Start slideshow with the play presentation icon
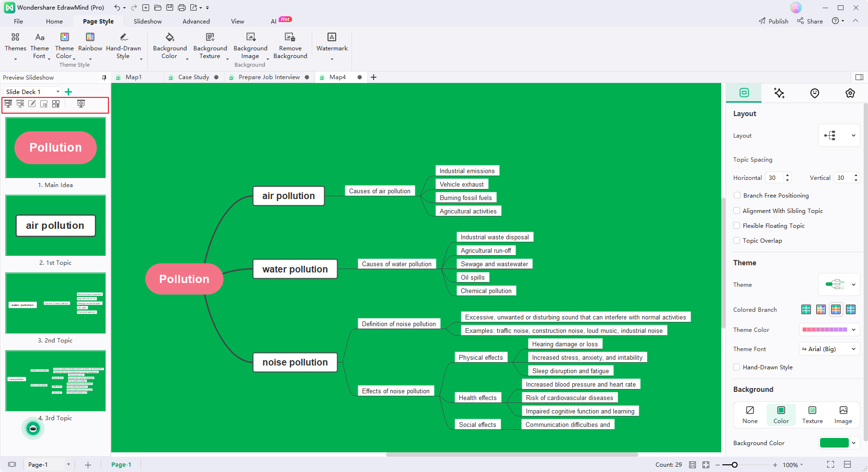This screenshot has width=868, height=472. pos(81,104)
